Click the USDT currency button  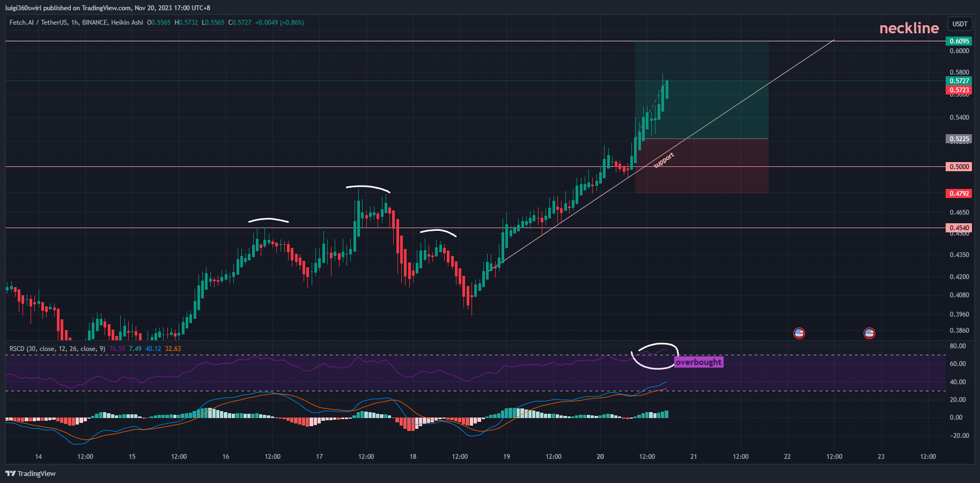pos(960,24)
